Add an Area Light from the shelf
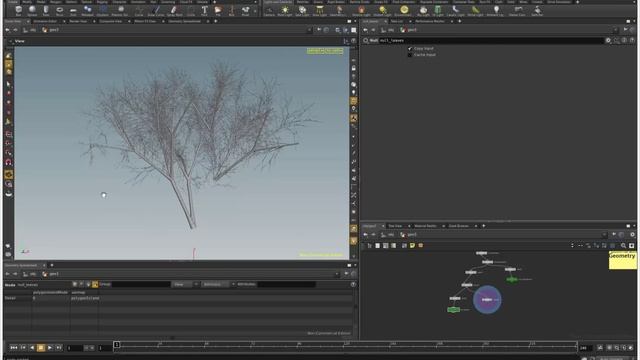This screenshot has height=360, width=640. coord(320,11)
